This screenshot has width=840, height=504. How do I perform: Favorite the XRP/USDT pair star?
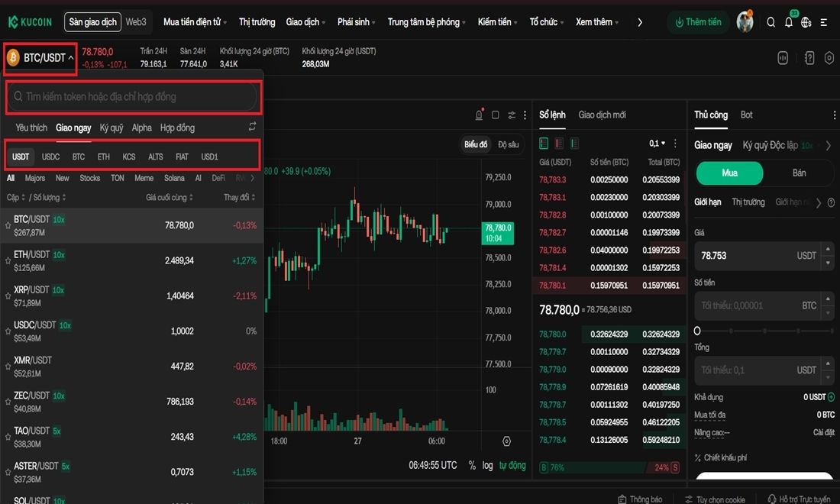tap(8, 296)
